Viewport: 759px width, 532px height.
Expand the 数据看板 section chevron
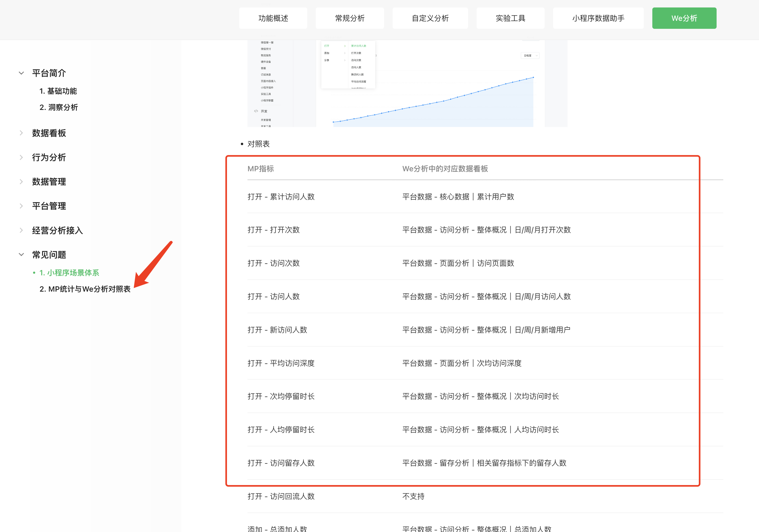point(21,133)
